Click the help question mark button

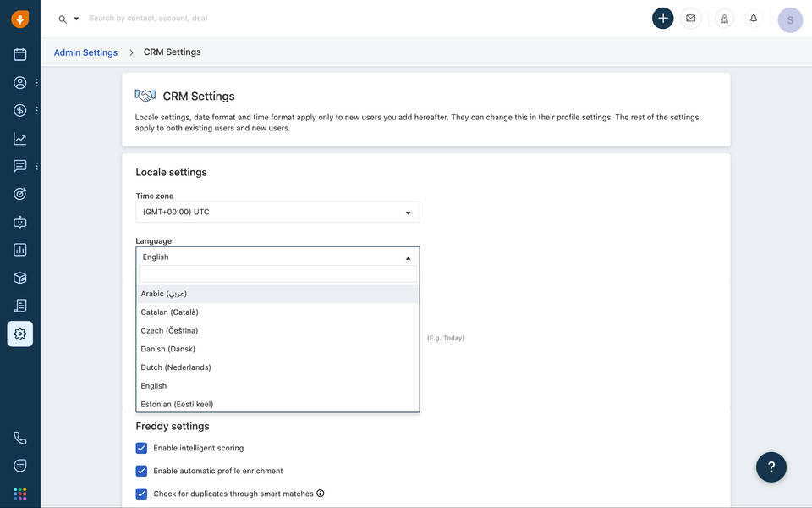pyautogui.click(x=771, y=467)
